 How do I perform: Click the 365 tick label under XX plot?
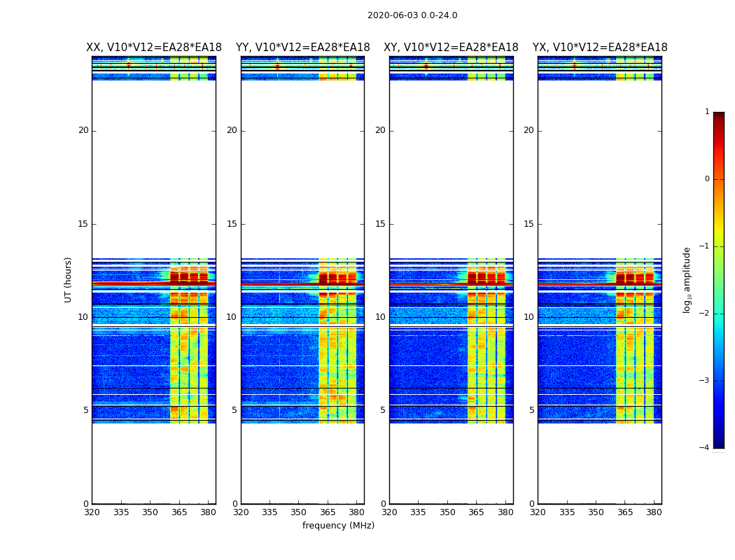coord(179,512)
